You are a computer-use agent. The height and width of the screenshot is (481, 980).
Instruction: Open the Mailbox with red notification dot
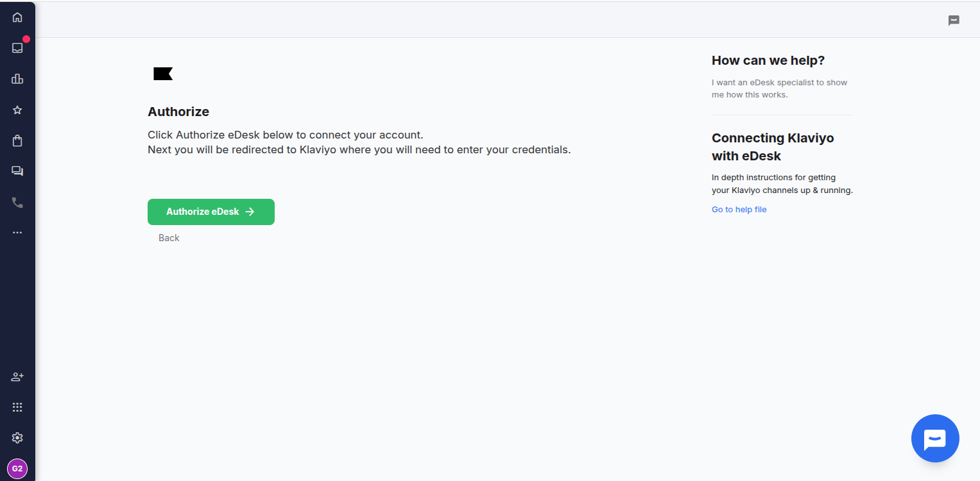pyautogui.click(x=17, y=47)
